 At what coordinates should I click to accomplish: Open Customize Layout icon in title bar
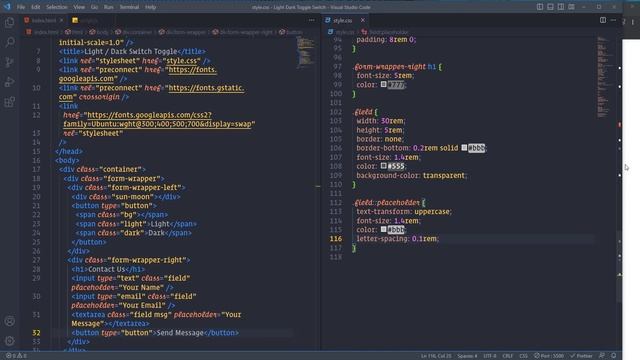[571, 7]
